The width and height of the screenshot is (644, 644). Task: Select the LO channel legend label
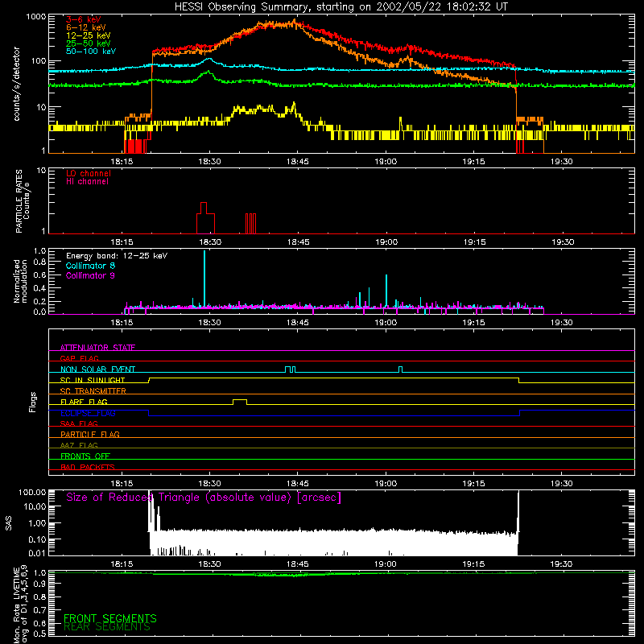[89, 173]
